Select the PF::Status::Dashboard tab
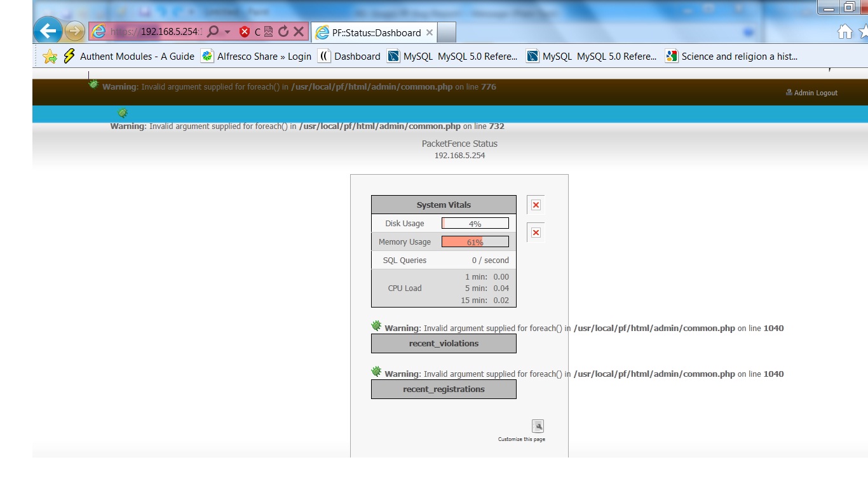This screenshot has width=868, height=488. point(372,32)
